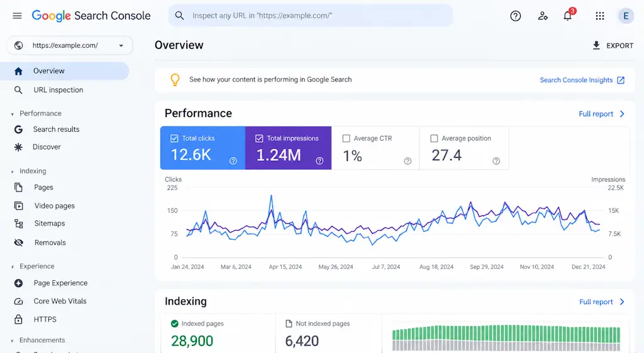644x353 pixels.
Task: Click the indexing bar chart
Action: click(506, 339)
